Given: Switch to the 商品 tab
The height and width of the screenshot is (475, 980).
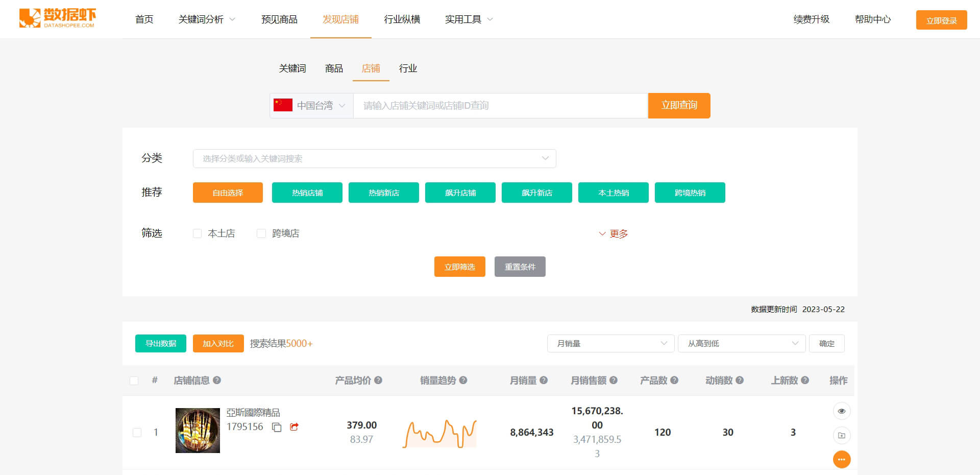Looking at the screenshot, I should point(333,68).
